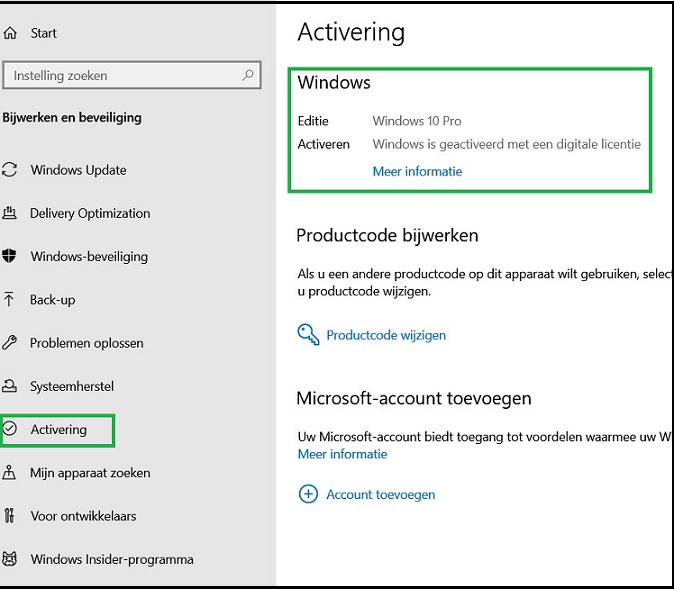This screenshot has width=674, height=589.
Task: Focus the Instelling zoeken search field
Action: coord(132,75)
